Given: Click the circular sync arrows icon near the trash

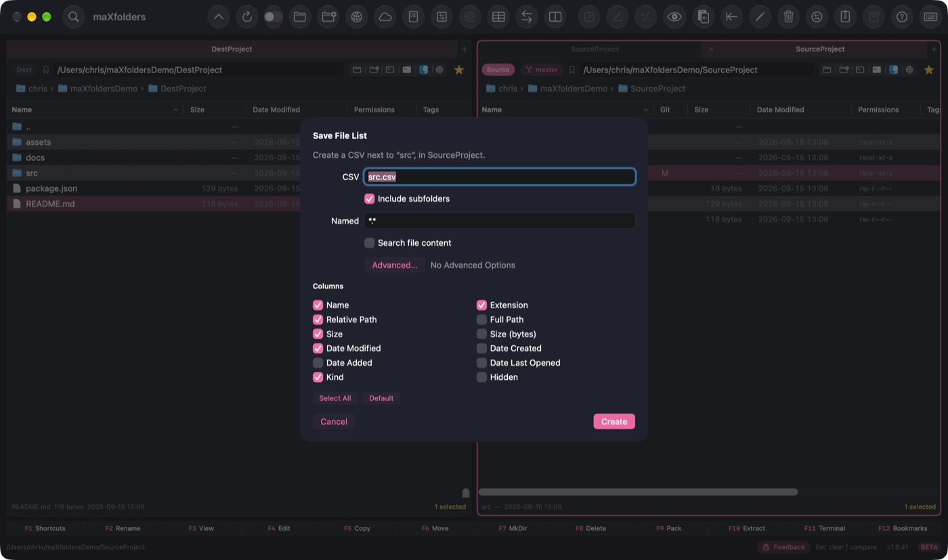Looking at the screenshot, I should tap(817, 17).
